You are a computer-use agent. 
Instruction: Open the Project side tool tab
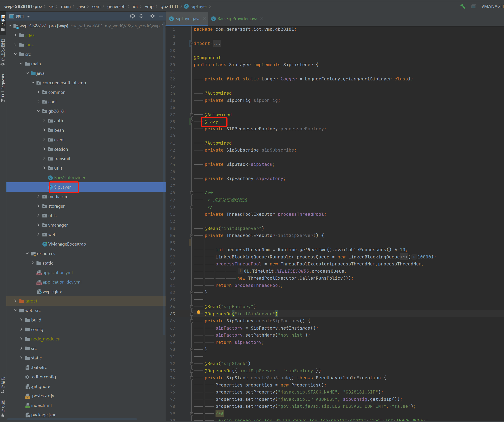[3, 23]
